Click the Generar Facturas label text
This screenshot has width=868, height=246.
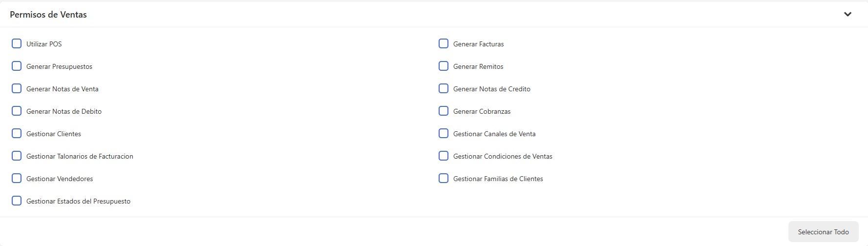478,44
